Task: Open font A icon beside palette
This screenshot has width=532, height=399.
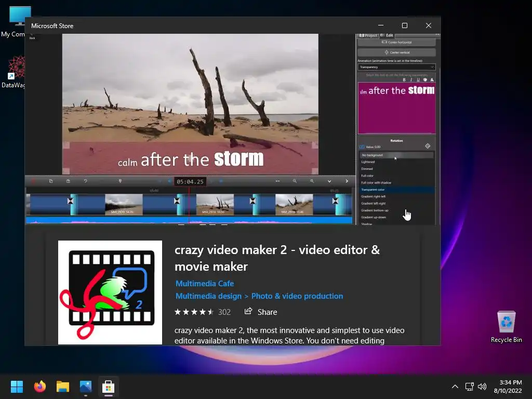Action: click(432, 79)
